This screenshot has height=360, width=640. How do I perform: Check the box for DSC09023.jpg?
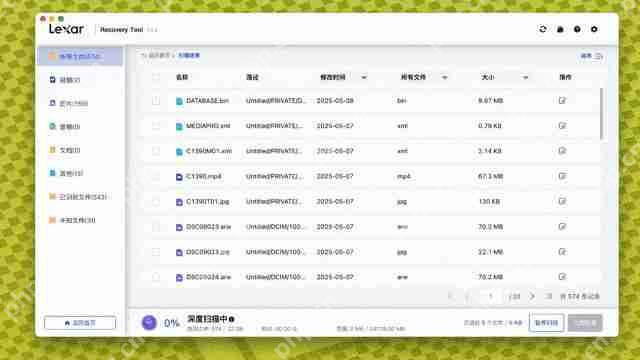pyautogui.click(x=156, y=252)
